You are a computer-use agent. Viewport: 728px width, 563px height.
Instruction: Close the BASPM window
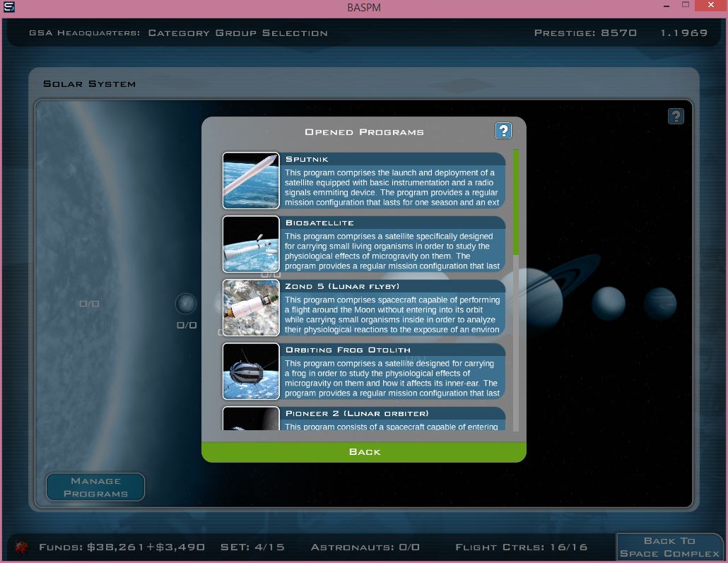[711, 5]
